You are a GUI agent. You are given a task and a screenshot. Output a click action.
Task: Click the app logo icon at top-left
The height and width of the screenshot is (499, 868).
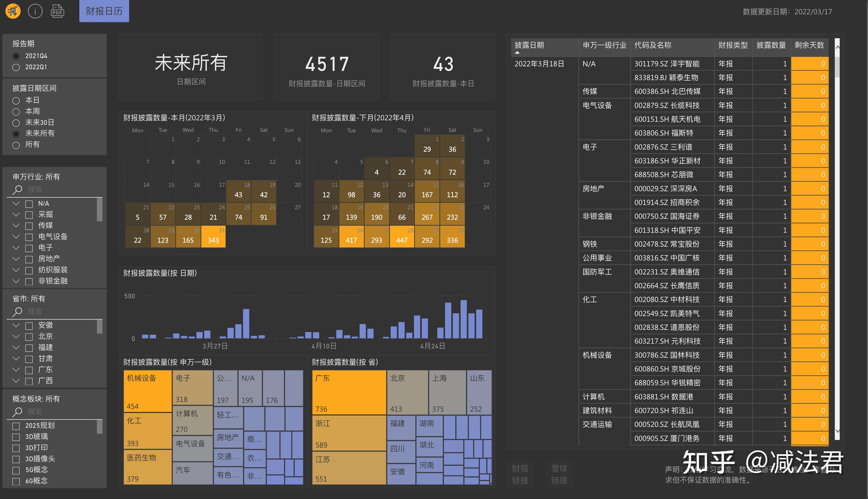pyautogui.click(x=13, y=11)
